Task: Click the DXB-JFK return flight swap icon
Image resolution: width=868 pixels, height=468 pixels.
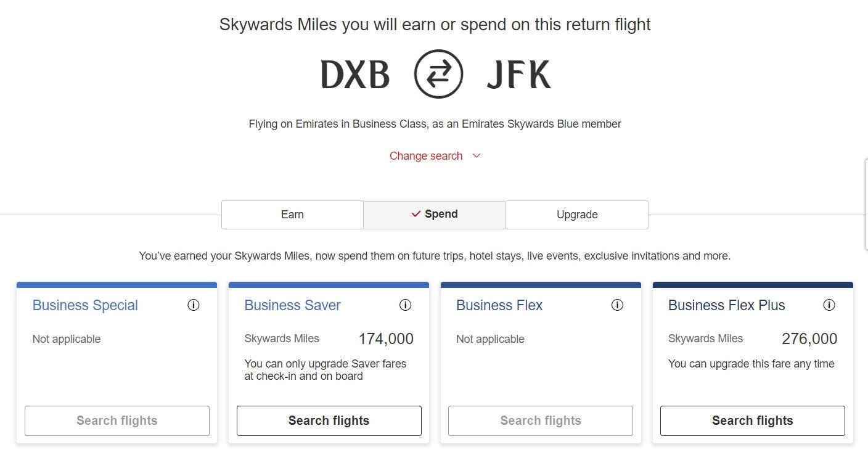Action: (438, 75)
